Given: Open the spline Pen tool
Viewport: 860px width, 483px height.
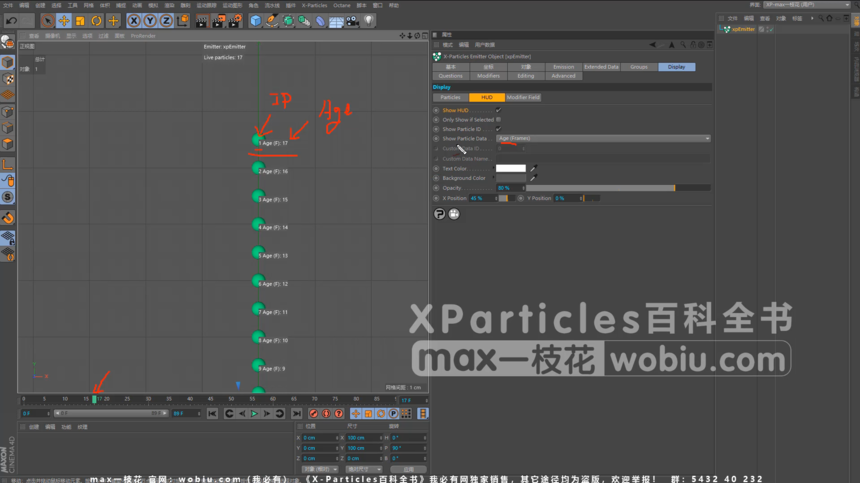Looking at the screenshot, I should pyautogui.click(x=271, y=21).
